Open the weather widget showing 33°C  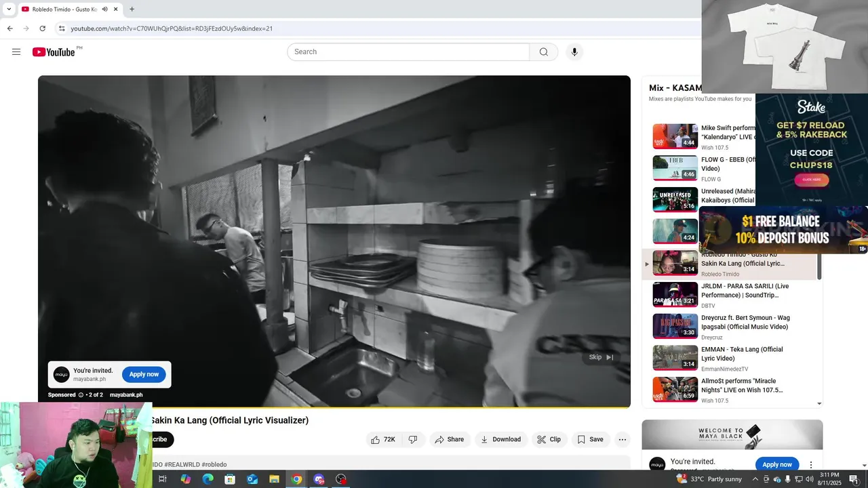(x=709, y=479)
